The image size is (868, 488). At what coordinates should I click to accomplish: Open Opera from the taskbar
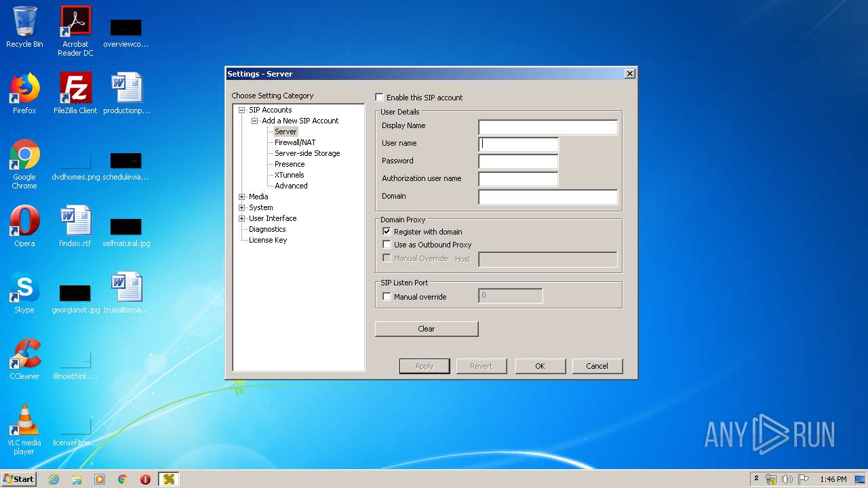145,479
